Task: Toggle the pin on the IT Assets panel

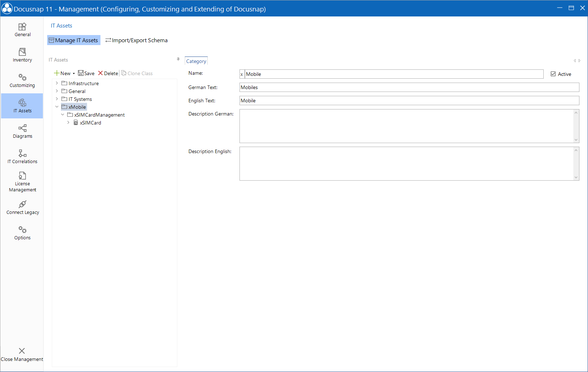Action: [x=178, y=59]
